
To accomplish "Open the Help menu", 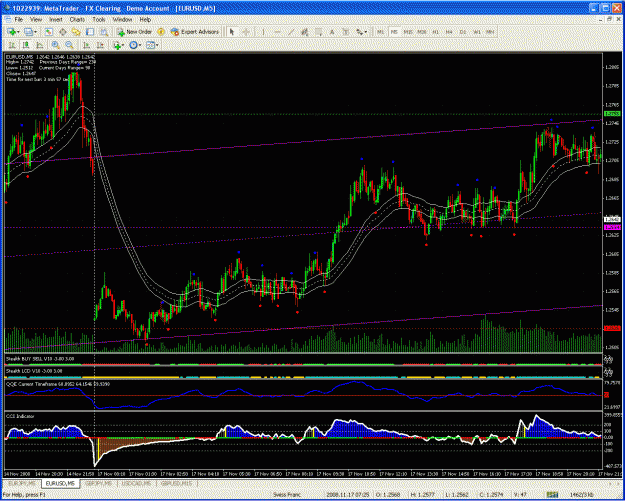I will pos(145,19).
